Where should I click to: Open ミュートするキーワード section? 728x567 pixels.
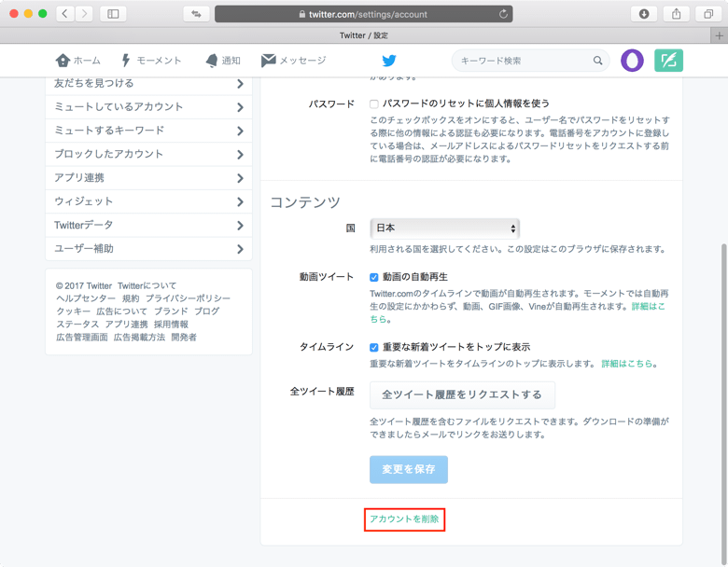click(x=148, y=131)
